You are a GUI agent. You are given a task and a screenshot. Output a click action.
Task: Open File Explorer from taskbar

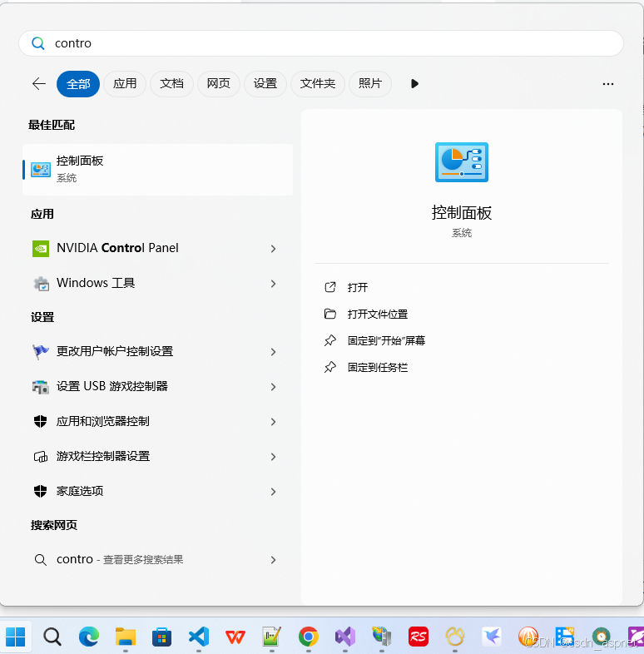click(x=126, y=637)
